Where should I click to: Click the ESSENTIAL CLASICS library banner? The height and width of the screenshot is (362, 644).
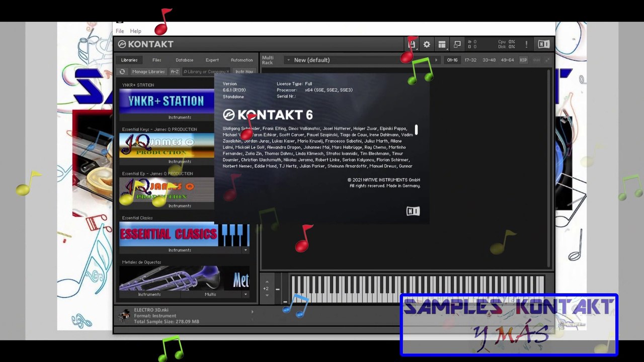point(184,234)
